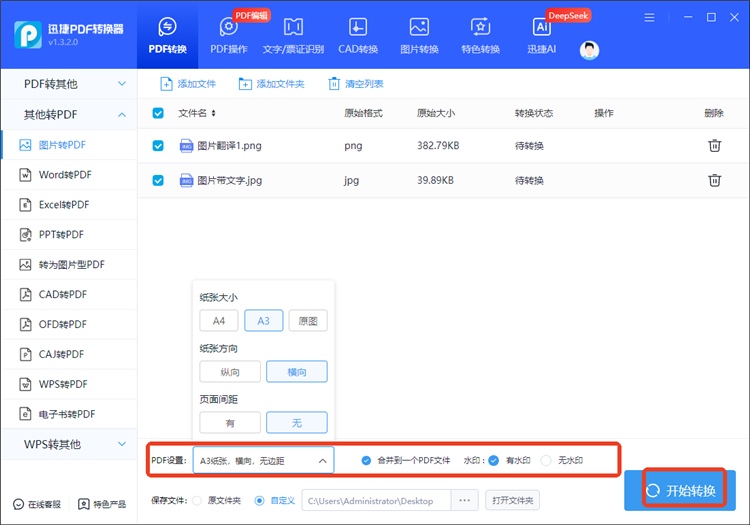Click the 图片带文字.jpg file name
The height and width of the screenshot is (525, 750).
(x=230, y=180)
